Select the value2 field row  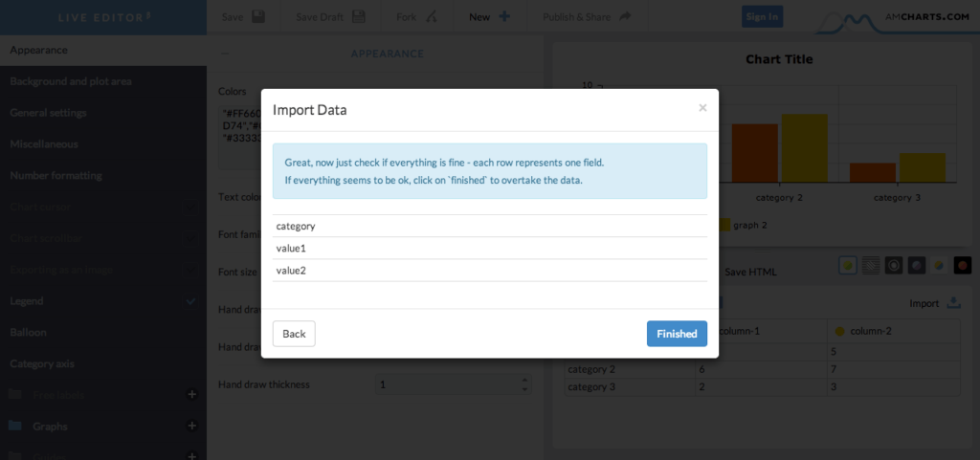coord(490,271)
